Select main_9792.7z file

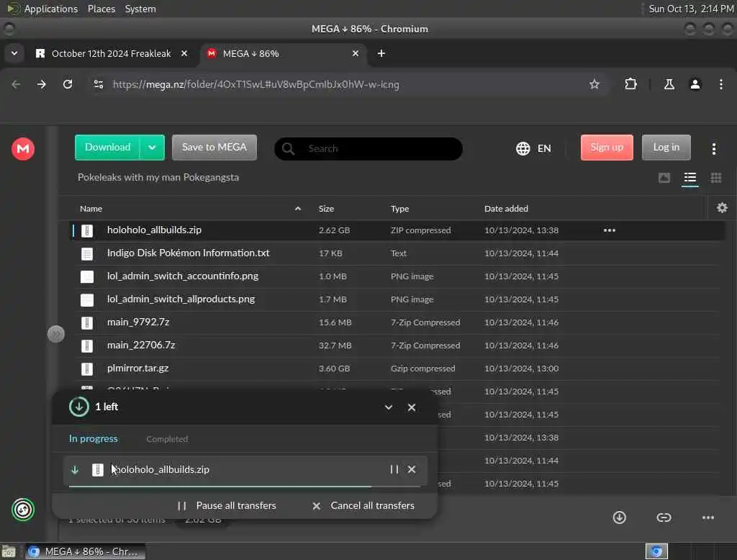click(x=397, y=322)
